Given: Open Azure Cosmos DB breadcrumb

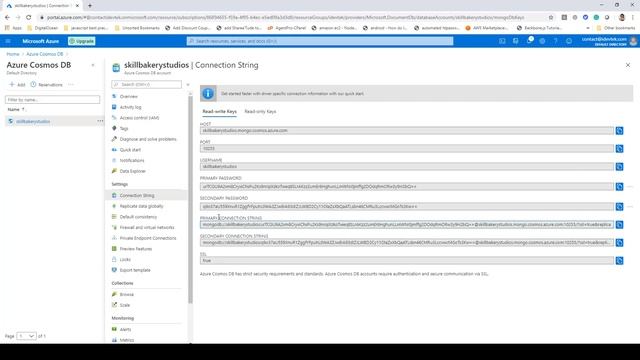Looking at the screenshot, I should [44, 54].
